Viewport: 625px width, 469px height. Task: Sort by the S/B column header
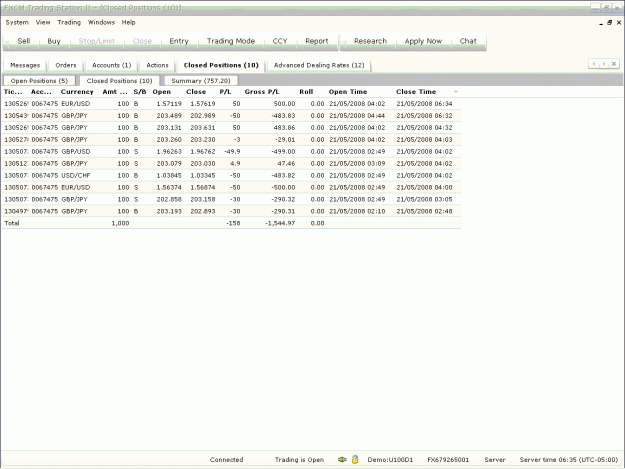pyautogui.click(x=140, y=92)
